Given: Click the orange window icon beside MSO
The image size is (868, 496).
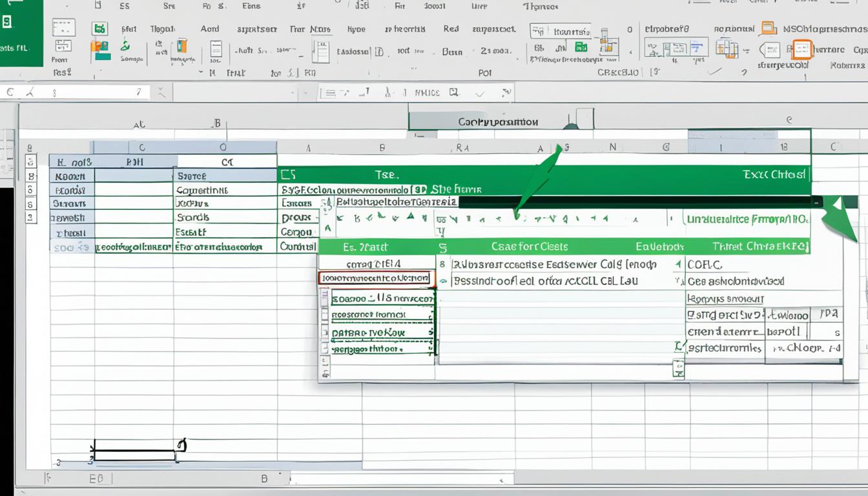Looking at the screenshot, I should pyautogui.click(x=769, y=28).
